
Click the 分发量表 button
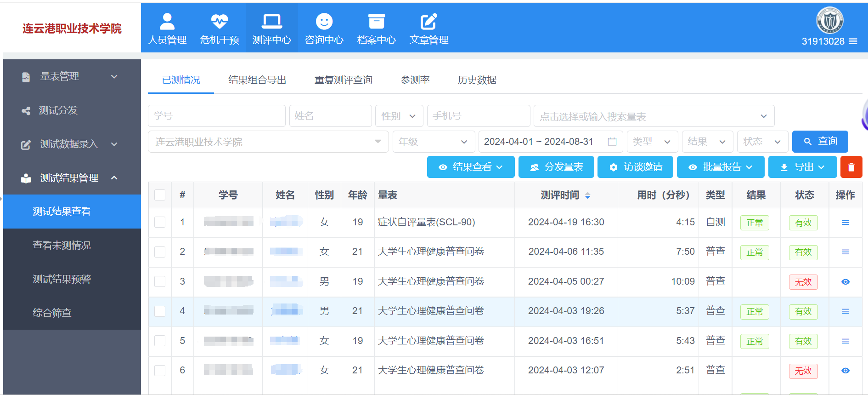[556, 167]
